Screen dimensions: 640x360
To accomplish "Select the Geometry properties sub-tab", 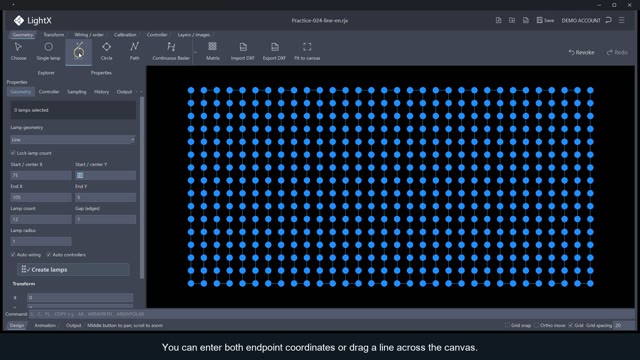I will pos(21,92).
